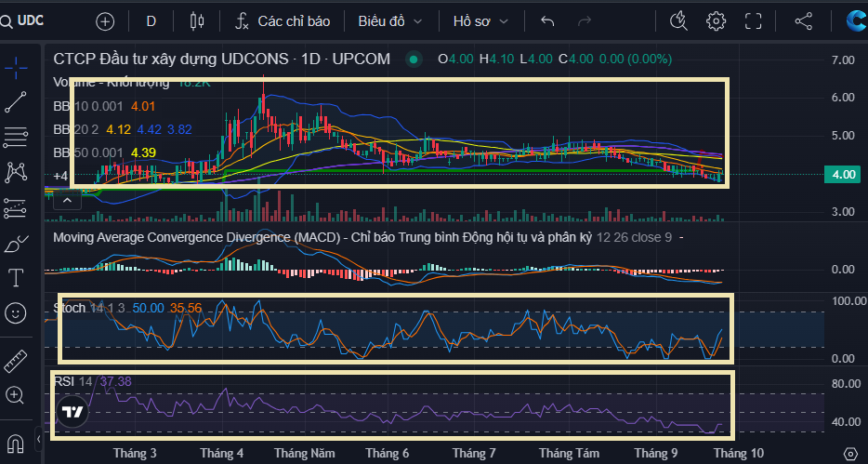
Task: Click the D timeframe interval button
Action: pyautogui.click(x=151, y=20)
